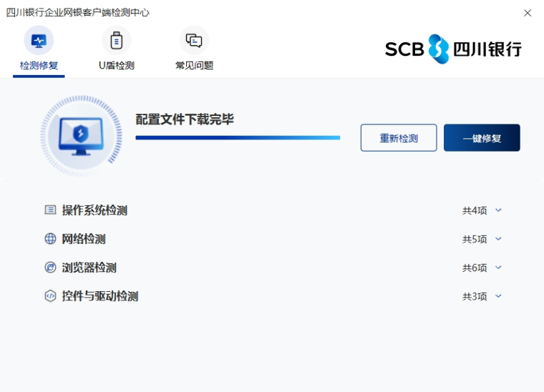Click the 共3项 count text
Screen dimensions: 544x392
point(475,296)
